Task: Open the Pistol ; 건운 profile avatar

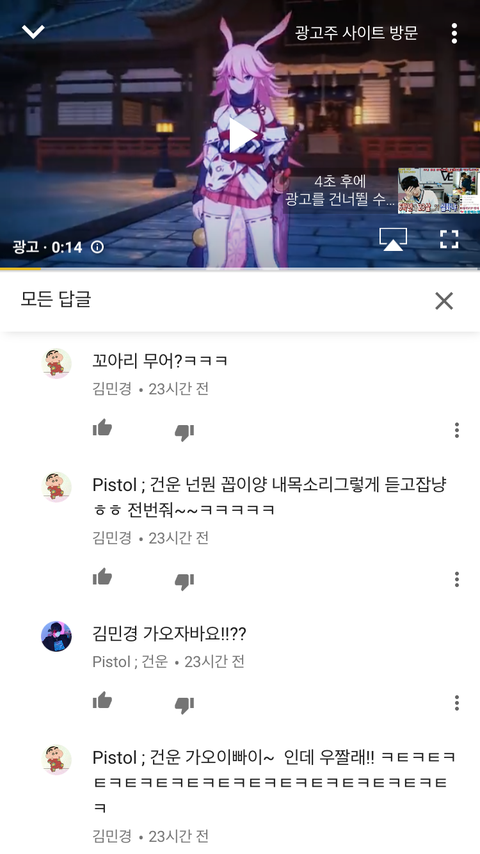Action: pyautogui.click(x=57, y=636)
